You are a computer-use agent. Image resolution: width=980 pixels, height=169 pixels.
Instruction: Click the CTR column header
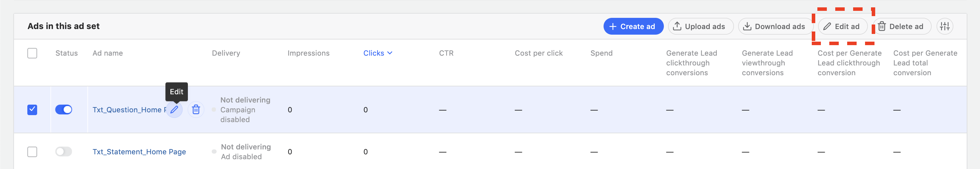click(446, 53)
